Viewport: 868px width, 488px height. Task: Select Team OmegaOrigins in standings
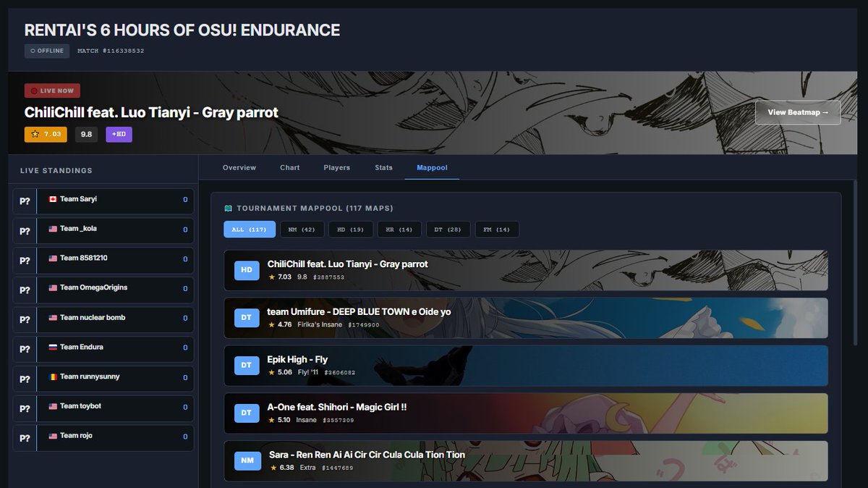pos(103,290)
